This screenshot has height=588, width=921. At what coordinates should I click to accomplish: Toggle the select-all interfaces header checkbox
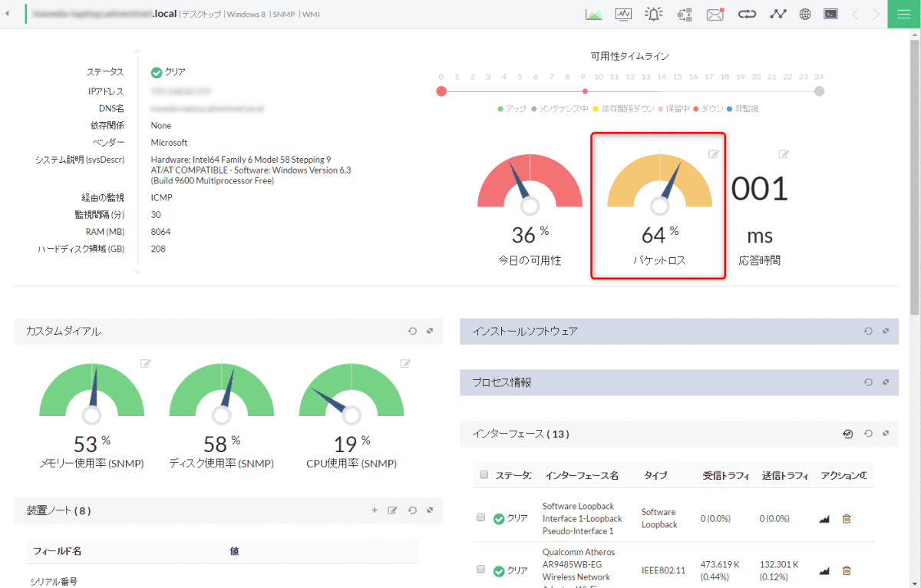tap(484, 475)
